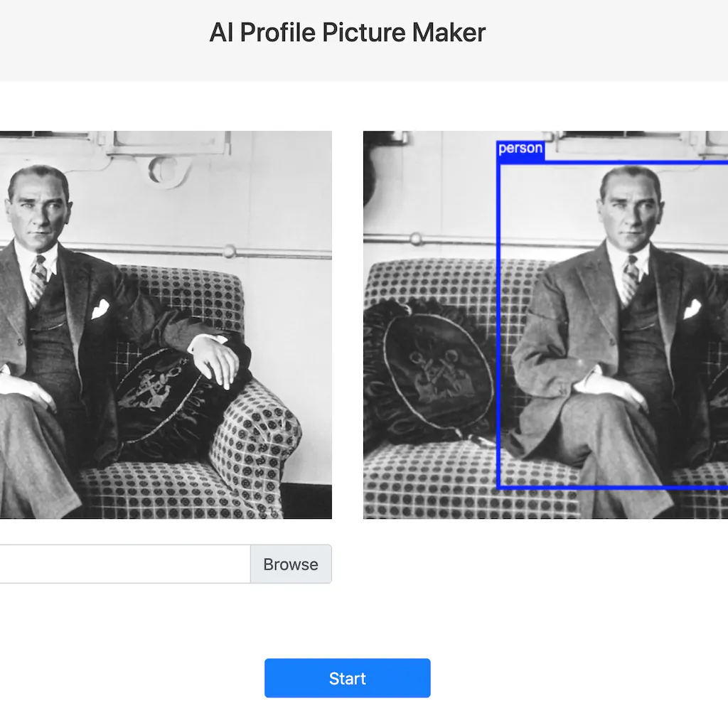728x728 pixels.
Task: Click the Start button to begin processing
Action: 347,678
